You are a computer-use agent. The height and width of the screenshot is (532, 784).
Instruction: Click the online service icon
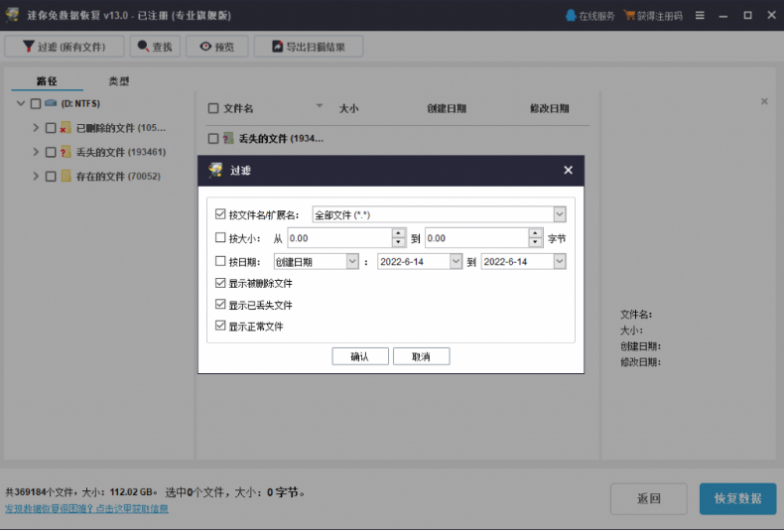click(x=571, y=16)
